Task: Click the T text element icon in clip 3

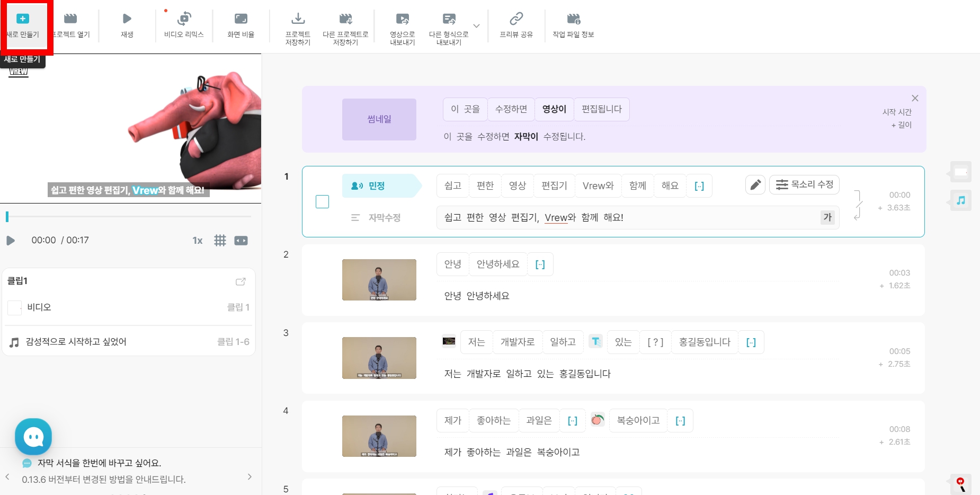Action: point(595,341)
